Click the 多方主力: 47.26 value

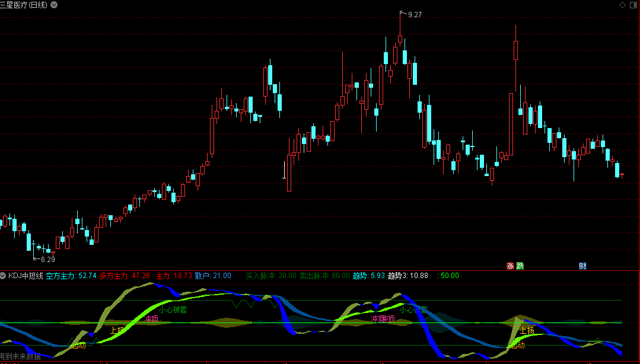pyautogui.click(x=125, y=276)
